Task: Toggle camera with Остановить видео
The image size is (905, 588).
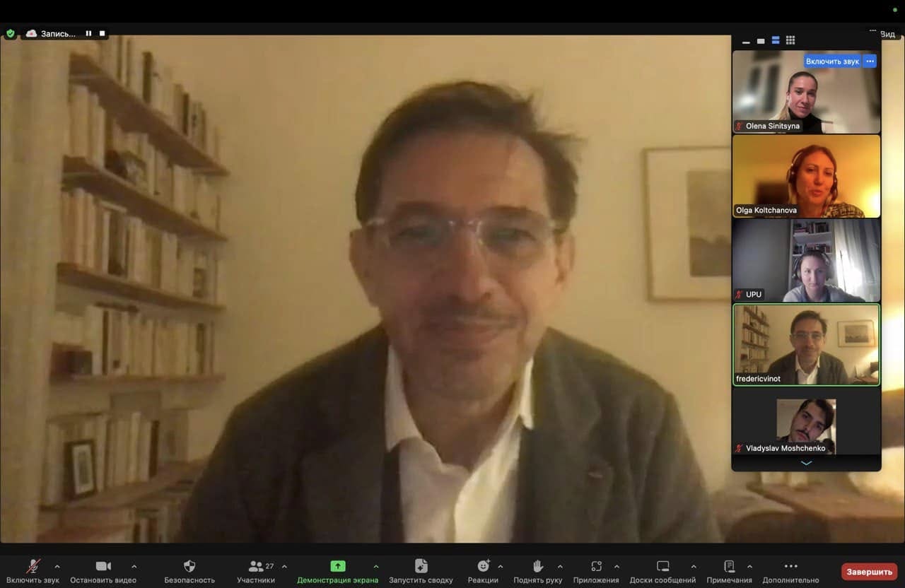Action: pos(103,566)
